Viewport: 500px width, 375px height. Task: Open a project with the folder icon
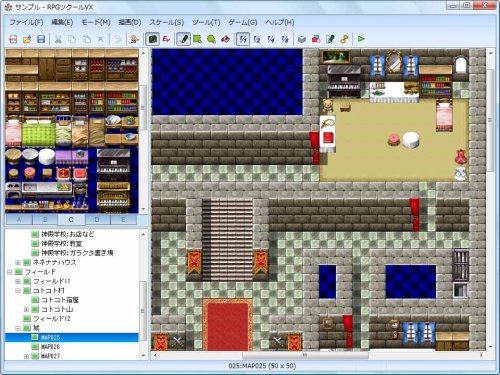pyautogui.click(x=27, y=39)
